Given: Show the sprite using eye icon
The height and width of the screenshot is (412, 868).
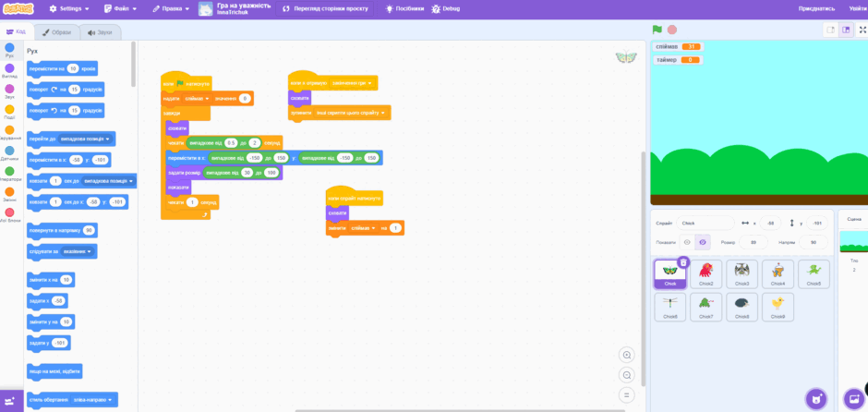Looking at the screenshot, I should (x=688, y=242).
